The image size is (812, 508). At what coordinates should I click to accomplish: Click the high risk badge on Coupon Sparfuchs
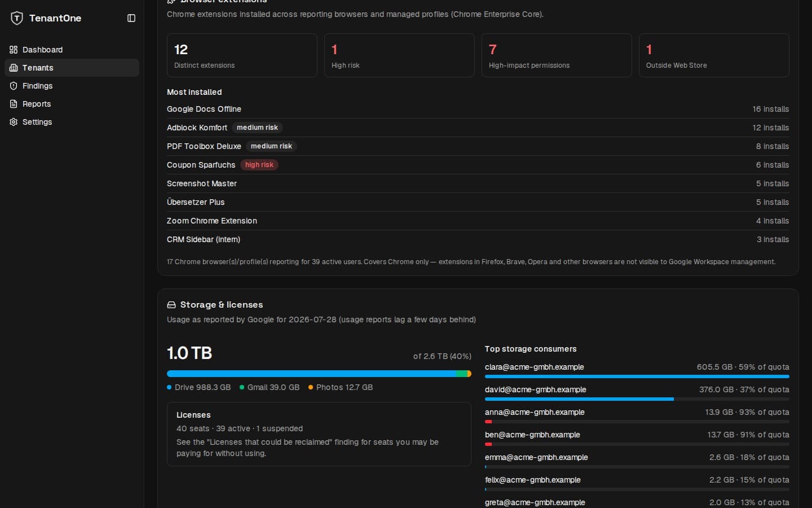coord(259,165)
